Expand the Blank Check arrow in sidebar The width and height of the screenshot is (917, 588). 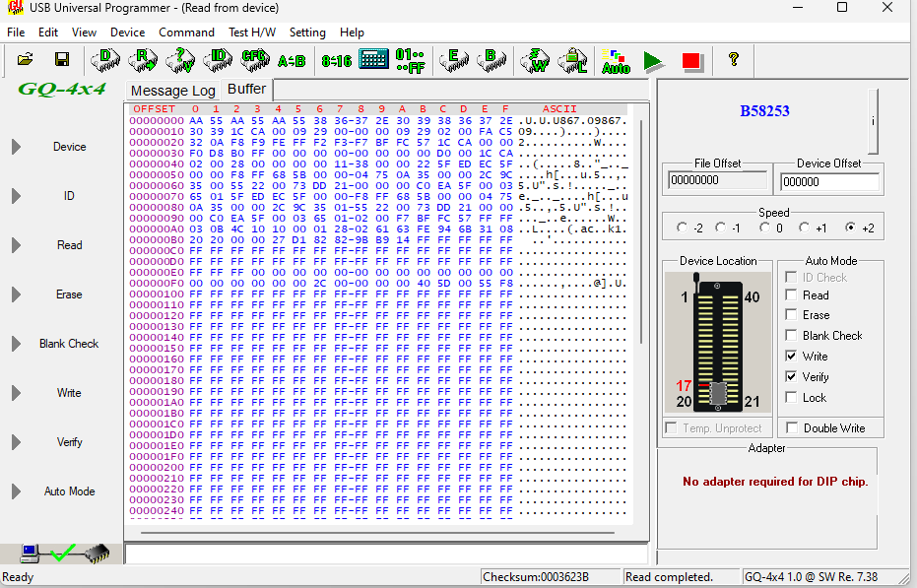[16, 344]
